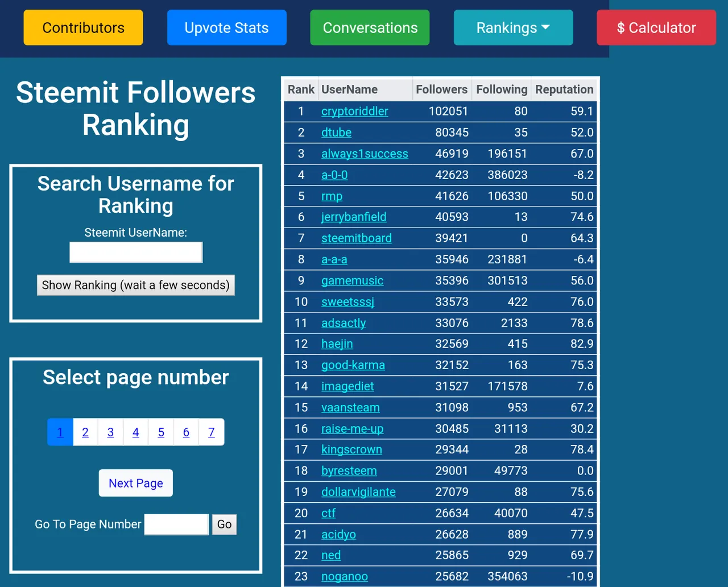
Task: Click follower count 25865 for ned
Action: pos(452,555)
